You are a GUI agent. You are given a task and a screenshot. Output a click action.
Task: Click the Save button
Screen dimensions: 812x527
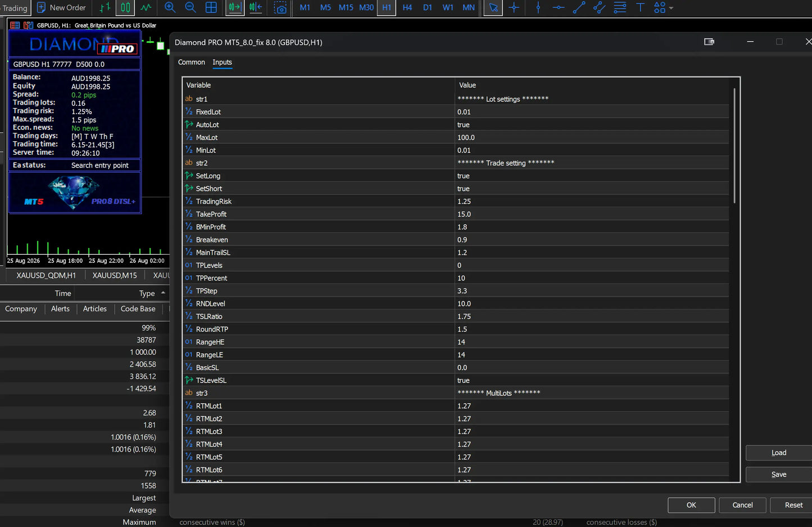tap(779, 475)
